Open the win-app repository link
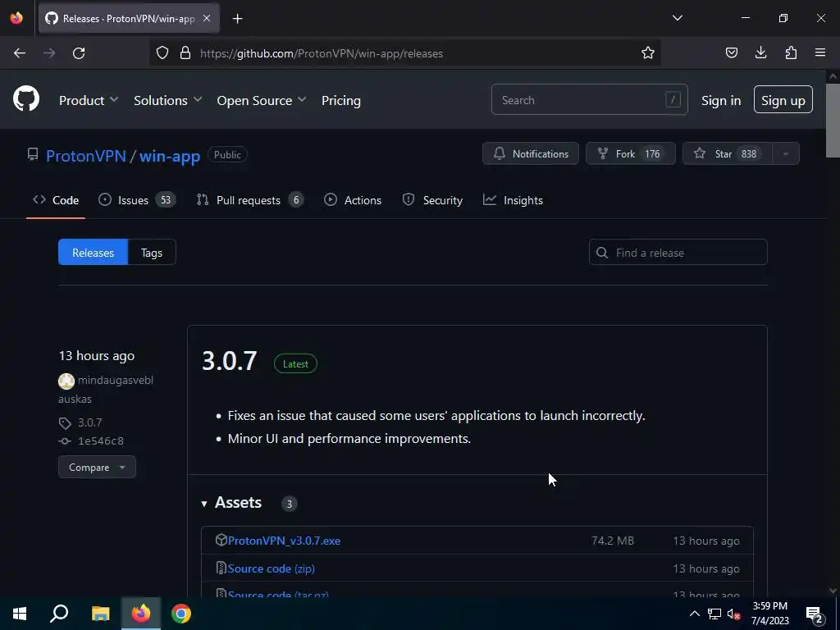 (x=170, y=156)
